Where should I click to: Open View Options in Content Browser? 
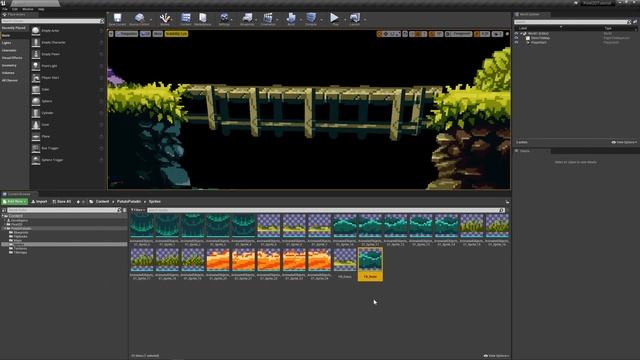coord(496,356)
